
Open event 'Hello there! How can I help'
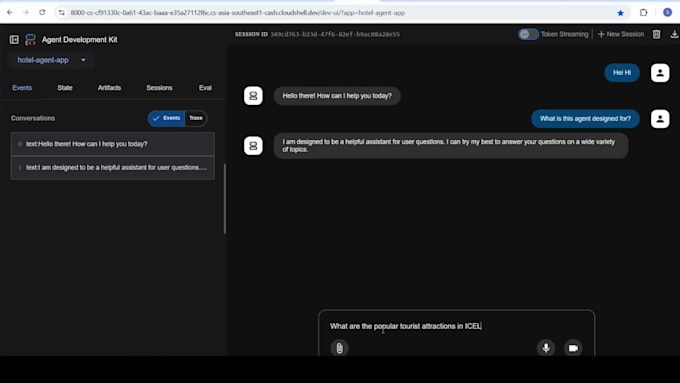tap(112, 144)
